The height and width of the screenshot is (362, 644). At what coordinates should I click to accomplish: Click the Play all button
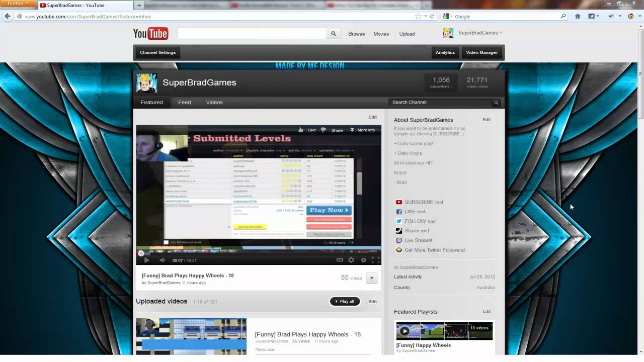click(x=345, y=302)
